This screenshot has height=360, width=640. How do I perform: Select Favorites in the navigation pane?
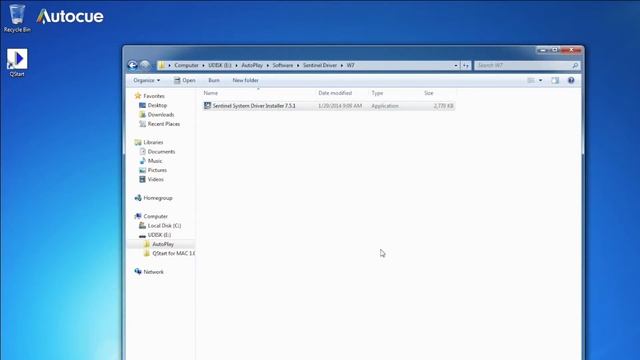(x=154, y=96)
